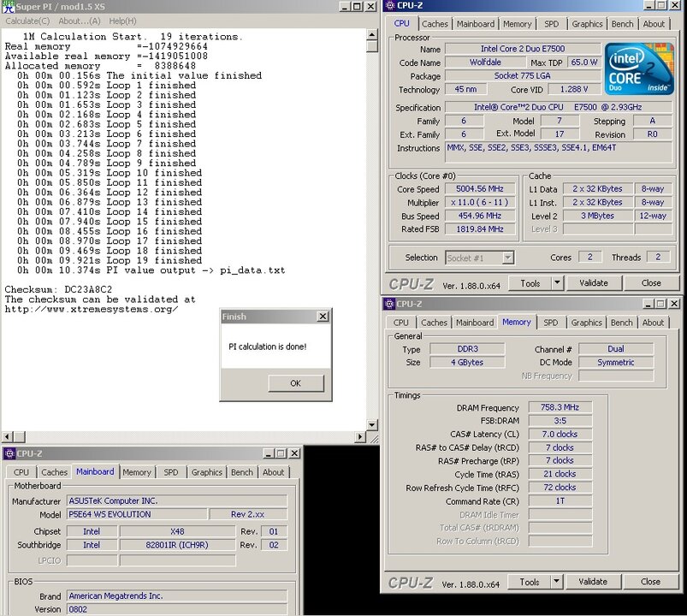This screenshot has width=687, height=616.
Task: Click Validate in the top CPU-Z window
Action: [594, 283]
